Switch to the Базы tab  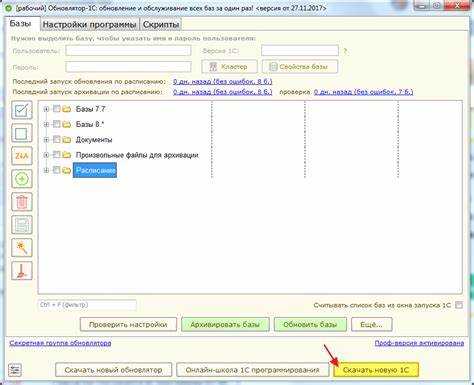click(21, 24)
